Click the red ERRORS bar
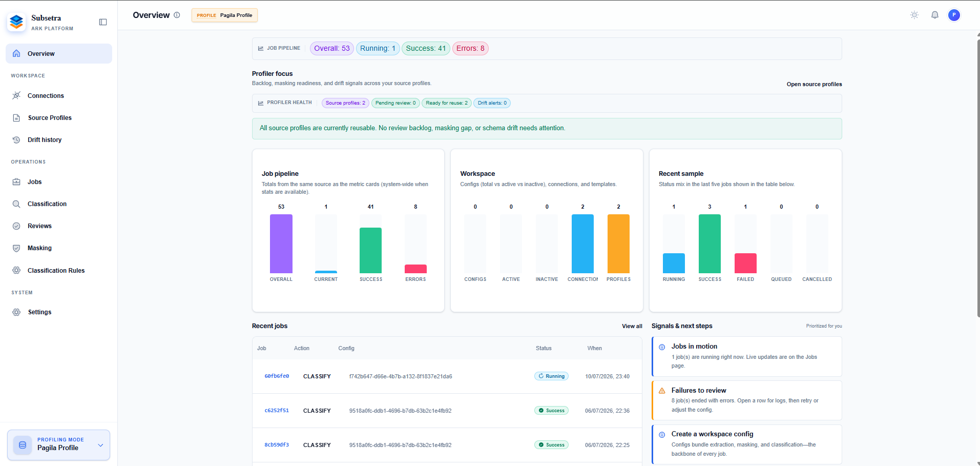 [x=415, y=269]
